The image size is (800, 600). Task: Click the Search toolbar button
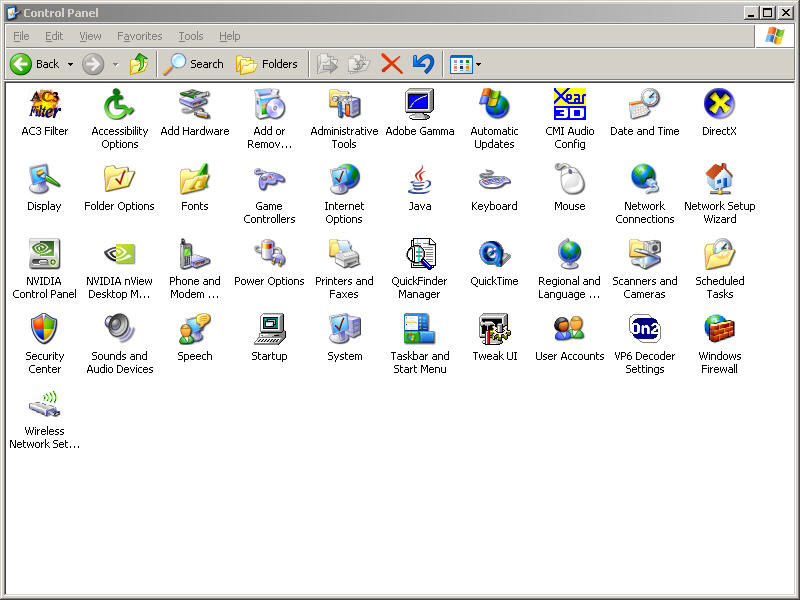pyautogui.click(x=194, y=64)
